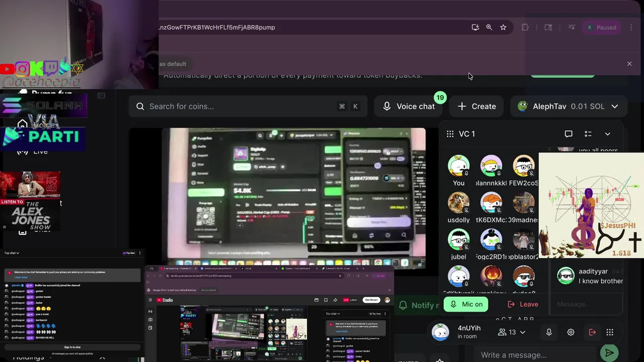The image size is (644, 362).
Task: Open chat popout three-dot menu
Action: click(140, 253)
